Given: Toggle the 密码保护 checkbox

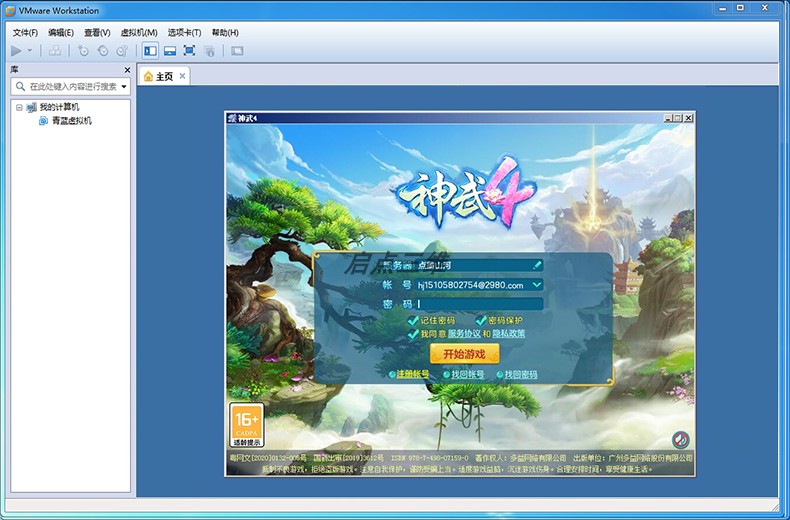Looking at the screenshot, I should (481, 320).
